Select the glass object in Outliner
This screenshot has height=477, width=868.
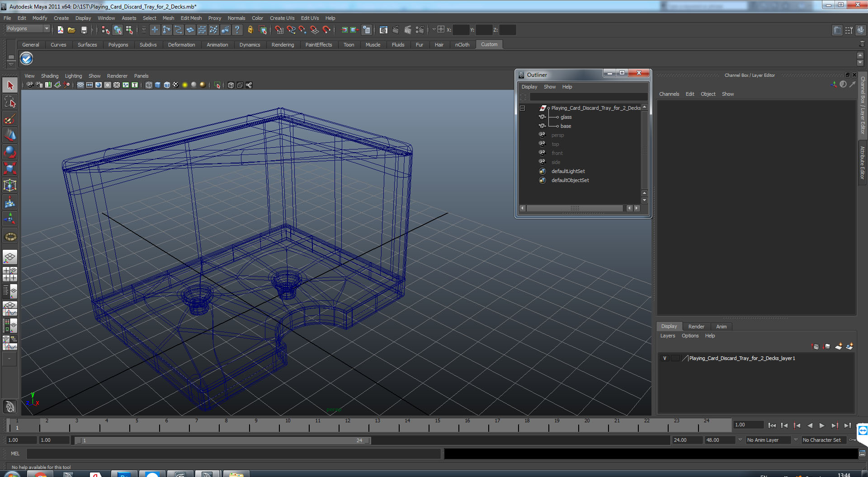[566, 117]
